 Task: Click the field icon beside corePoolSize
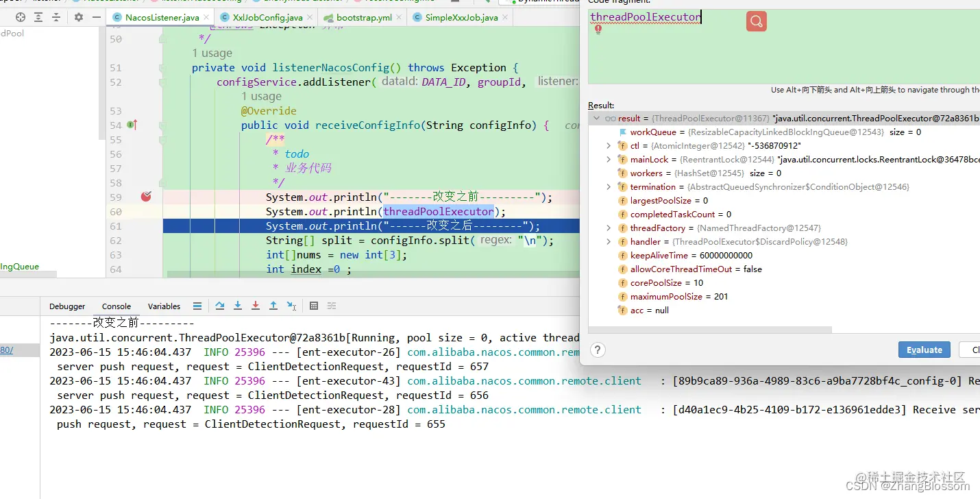coord(622,283)
